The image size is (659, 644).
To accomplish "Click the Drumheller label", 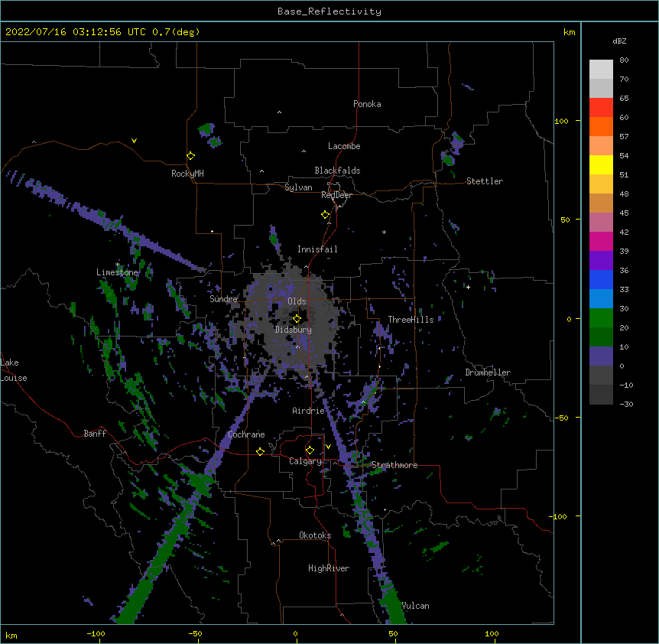I will (488, 372).
